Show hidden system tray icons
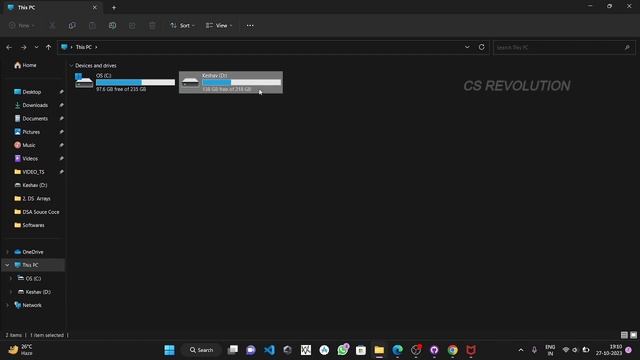 pos(520,350)
